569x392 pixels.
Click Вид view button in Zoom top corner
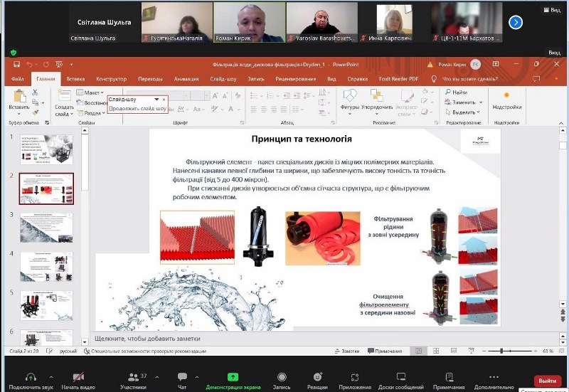553,10
